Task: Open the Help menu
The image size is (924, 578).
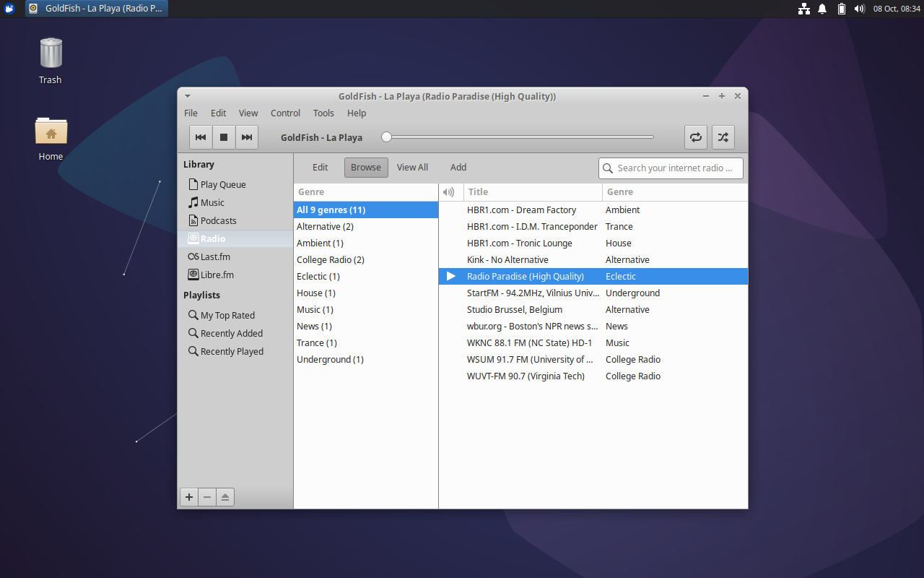Action: point(357,113)
